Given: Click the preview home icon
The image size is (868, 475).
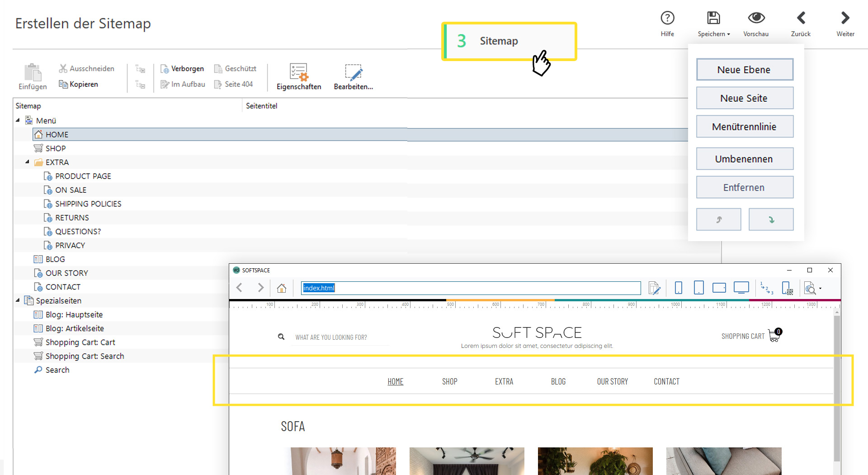Looking at the screenshot, I should click(x=282, y=288).
